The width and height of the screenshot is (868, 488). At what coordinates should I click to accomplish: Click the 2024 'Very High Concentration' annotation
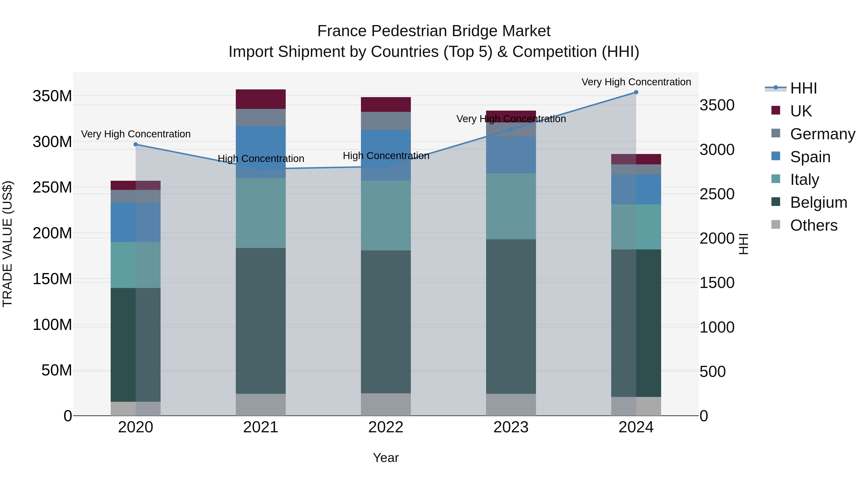(x=636, y=82)
